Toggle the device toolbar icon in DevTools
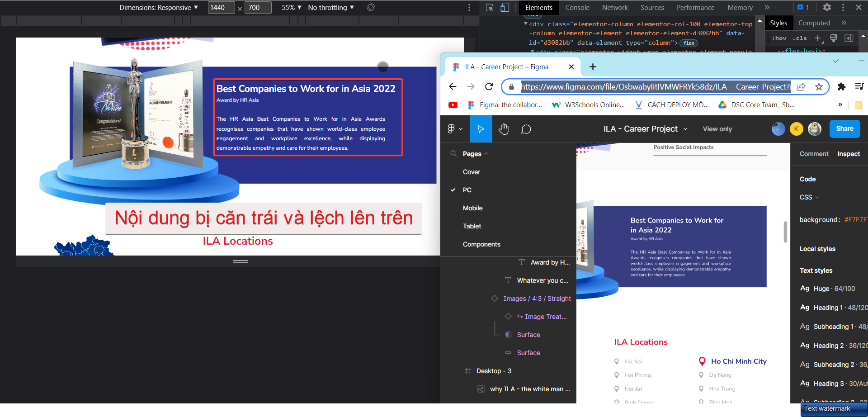Viewport: 868px width, 417px height. (505, 7)
